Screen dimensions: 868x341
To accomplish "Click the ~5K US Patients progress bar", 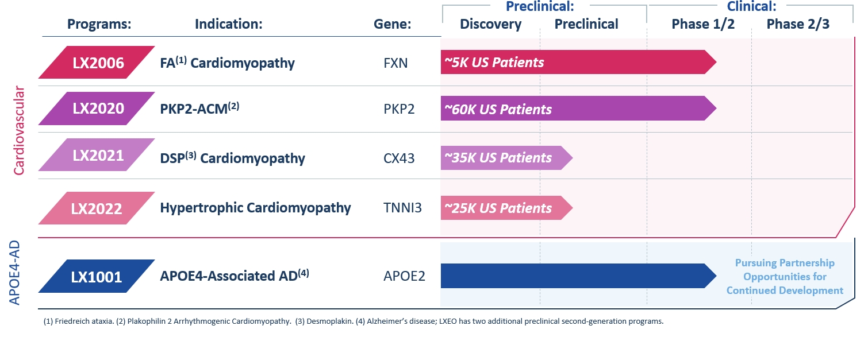I will (x=575, y=62).
